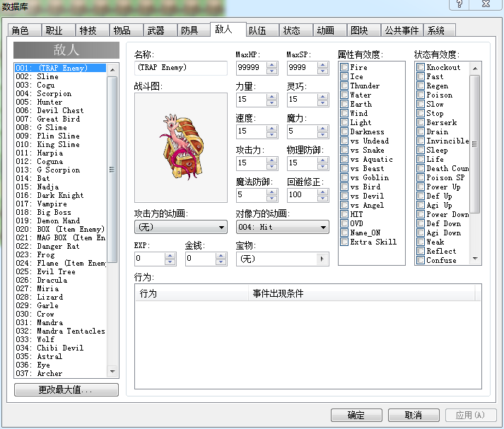Click the 状态有效度 scrollbar thumb
This screenshot has height=429, width=504.
pyautogui.click(x=475, y=144)
